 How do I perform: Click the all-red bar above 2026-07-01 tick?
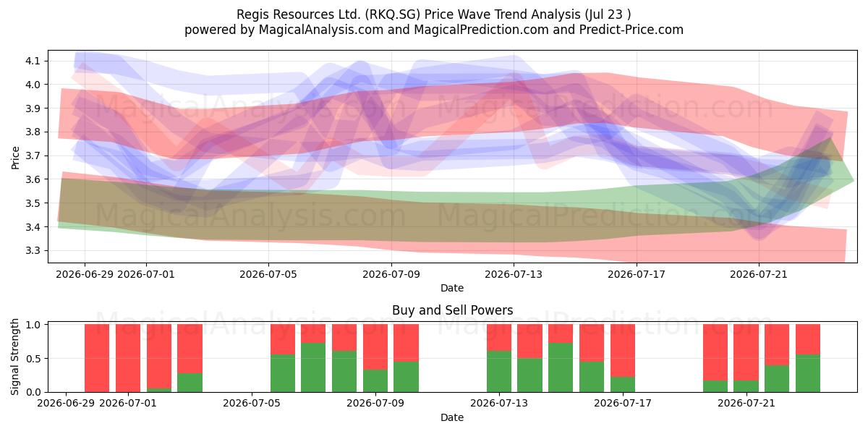pos(128,358)
